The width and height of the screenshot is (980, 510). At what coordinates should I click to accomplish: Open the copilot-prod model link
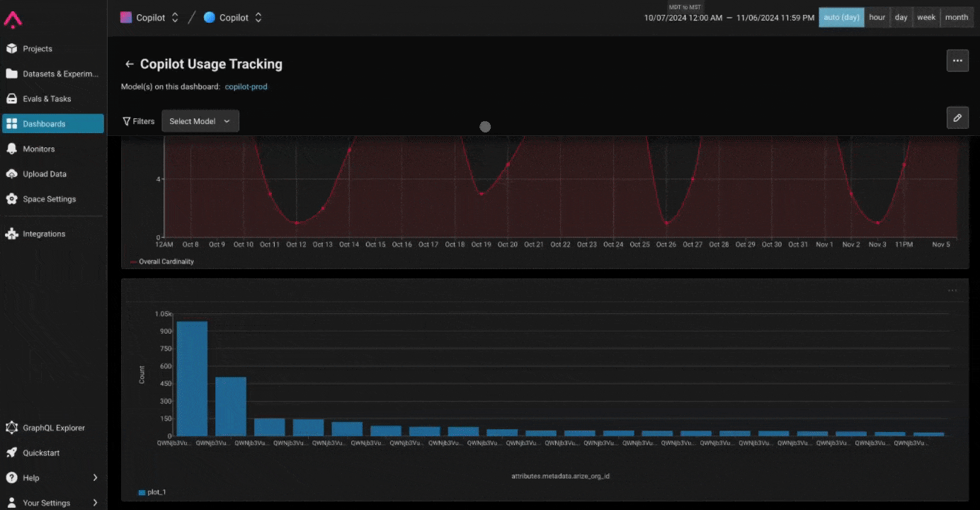click(246, 86)
